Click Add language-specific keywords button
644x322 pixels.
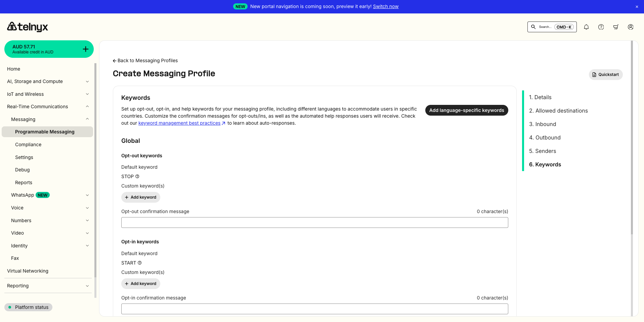[x=466, y=110]
